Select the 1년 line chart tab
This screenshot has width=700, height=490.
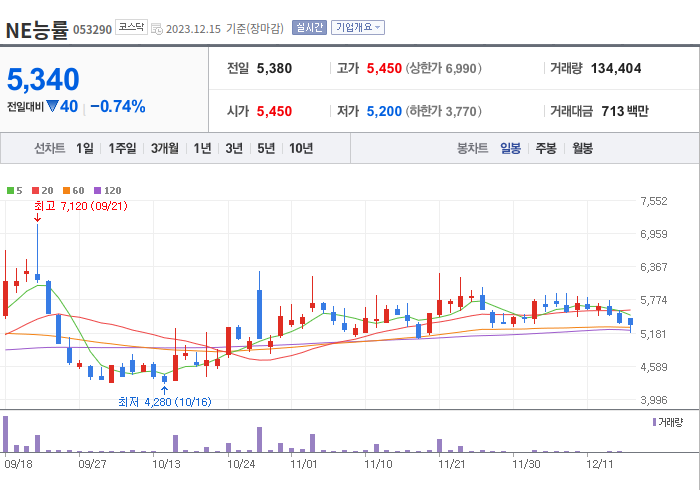pos(202,148)
